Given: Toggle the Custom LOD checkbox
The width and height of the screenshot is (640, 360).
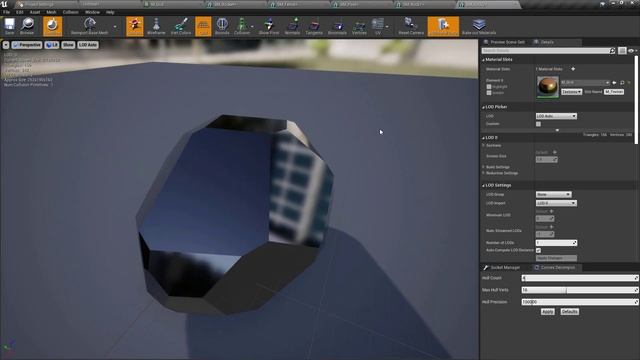Looking at the screenshot, I should 538,124.
